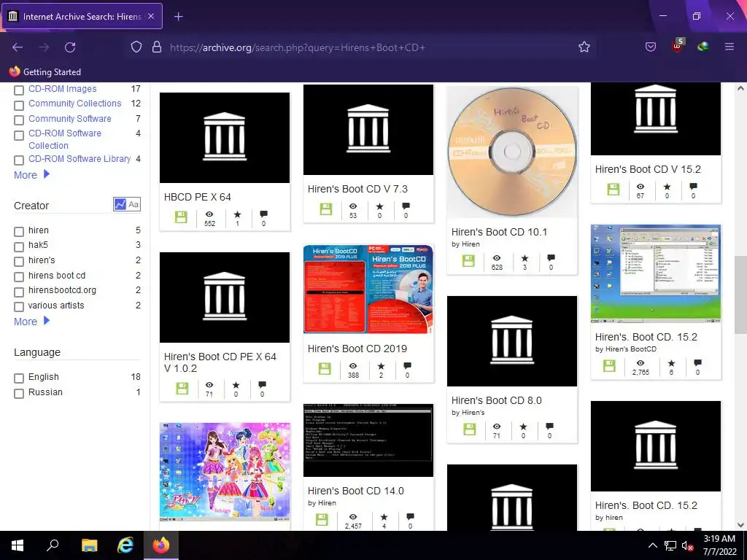747x560 pixels.
Task: Switch creator facet to graph view icon
Action: pos(120,204)
